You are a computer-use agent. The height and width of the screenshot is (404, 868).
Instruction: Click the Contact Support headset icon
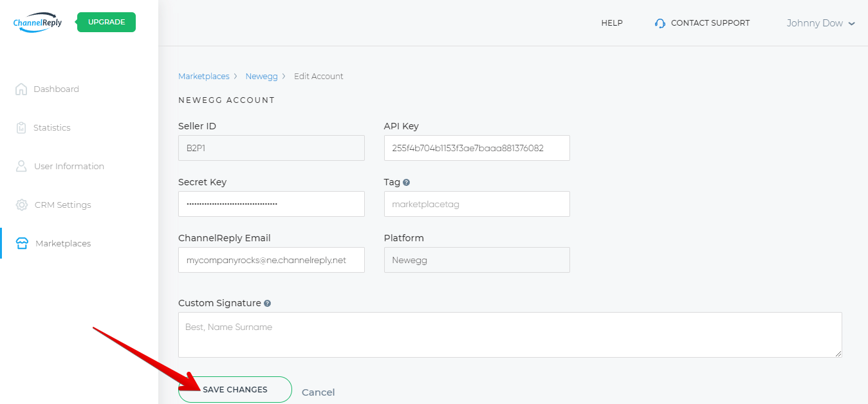pos(660,23)
